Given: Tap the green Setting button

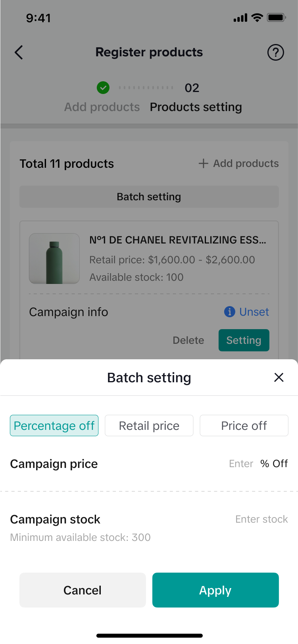Looking at the screenshot, I should coord(244,340).
